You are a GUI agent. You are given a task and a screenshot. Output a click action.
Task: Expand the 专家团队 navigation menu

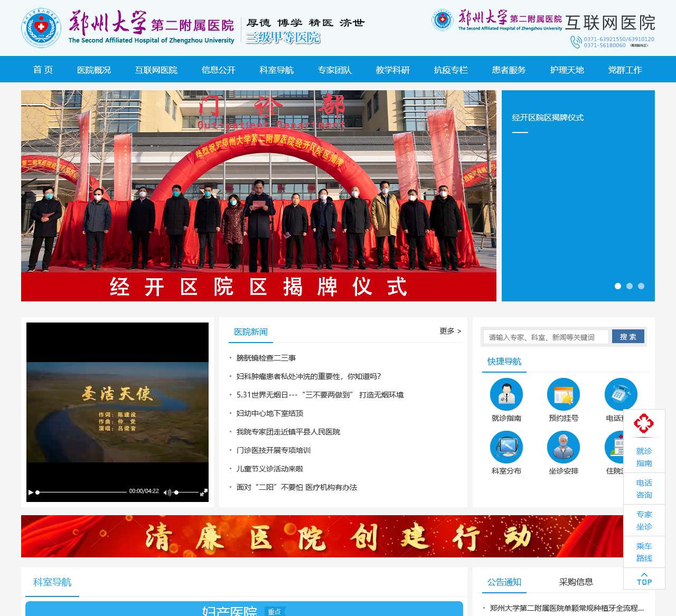(335, 69)
